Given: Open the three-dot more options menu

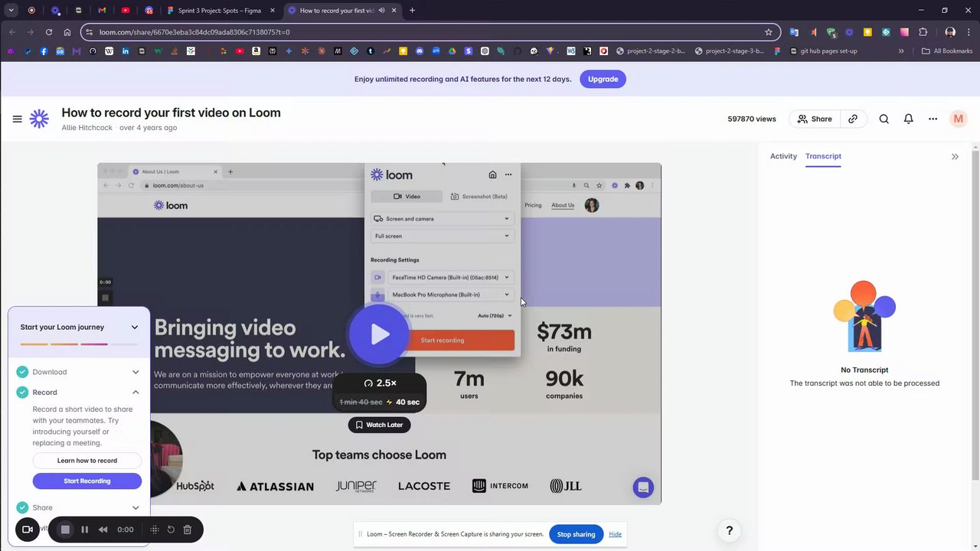Looking at the screenshot, I should [x=933, y=119].
